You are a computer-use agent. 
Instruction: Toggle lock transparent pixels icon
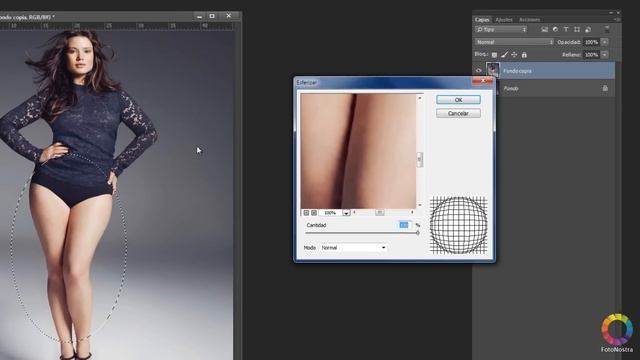click(x=494, y=55)
